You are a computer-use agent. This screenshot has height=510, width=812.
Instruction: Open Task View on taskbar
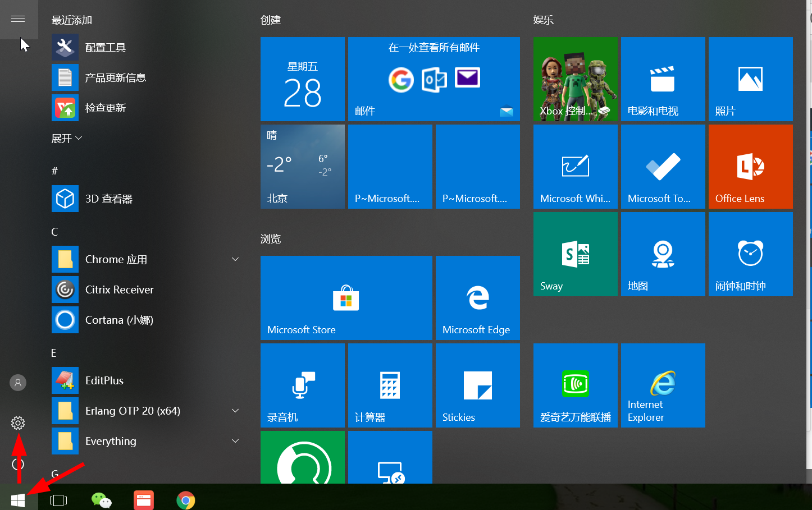click(58, 500)
